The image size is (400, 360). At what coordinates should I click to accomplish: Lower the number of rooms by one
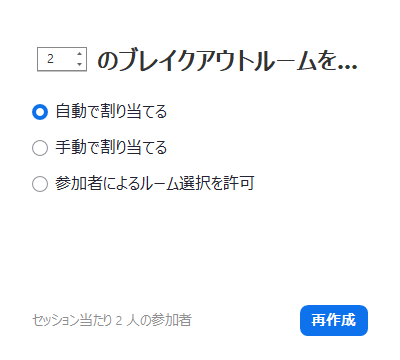tap(79, 64)
